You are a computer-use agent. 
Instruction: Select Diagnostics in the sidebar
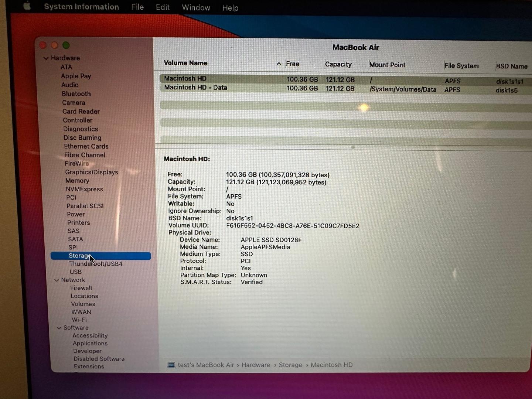click(x=81, y=129)
